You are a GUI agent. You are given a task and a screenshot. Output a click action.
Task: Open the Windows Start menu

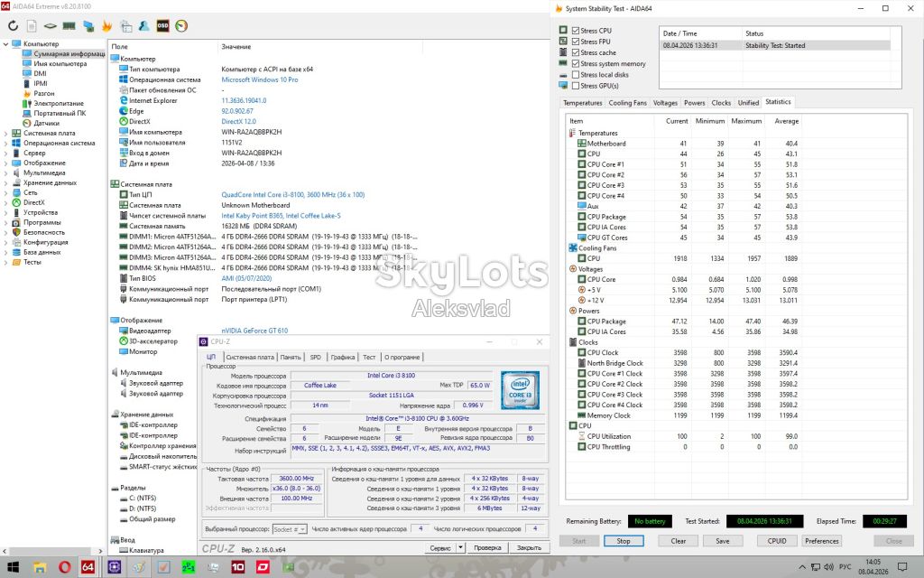tap(13, 567)
